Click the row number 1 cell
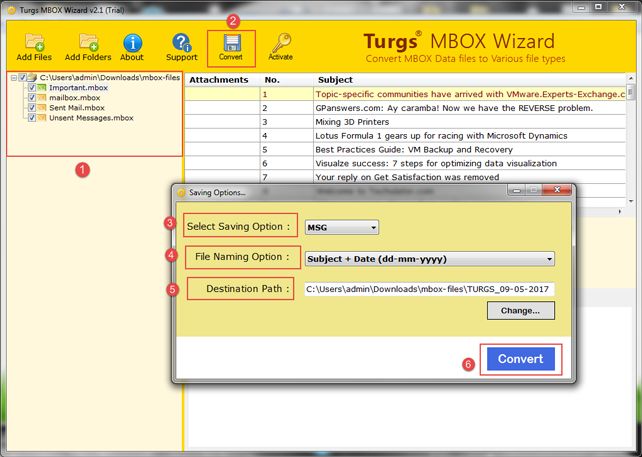The image size is (642, 457). pyautogui.click(x=287, y=94)
